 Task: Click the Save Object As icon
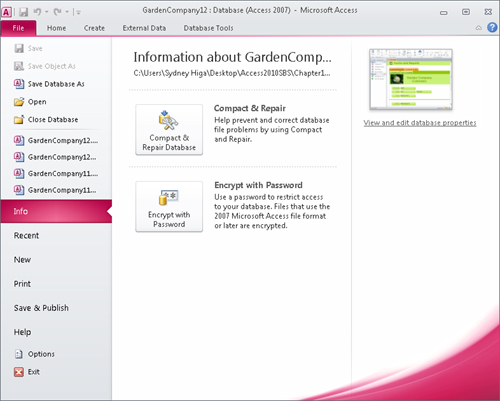click(19, 66)
